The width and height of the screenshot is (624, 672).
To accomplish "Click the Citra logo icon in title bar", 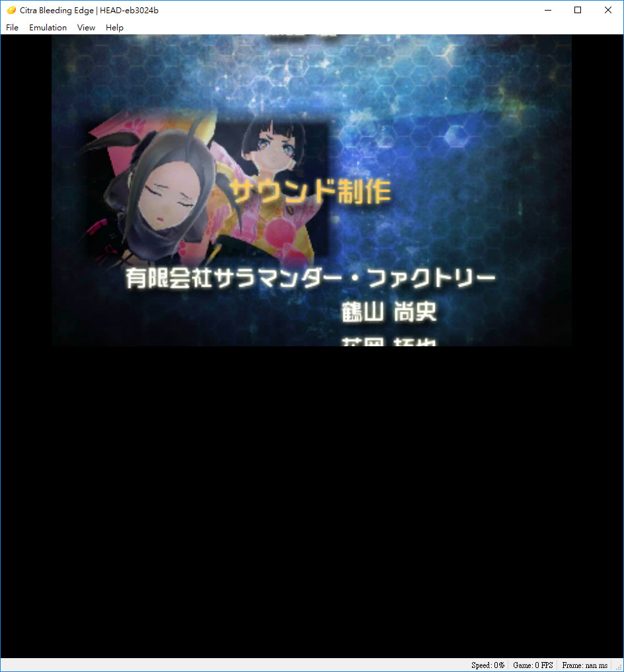I will click(x=11, y=11).
